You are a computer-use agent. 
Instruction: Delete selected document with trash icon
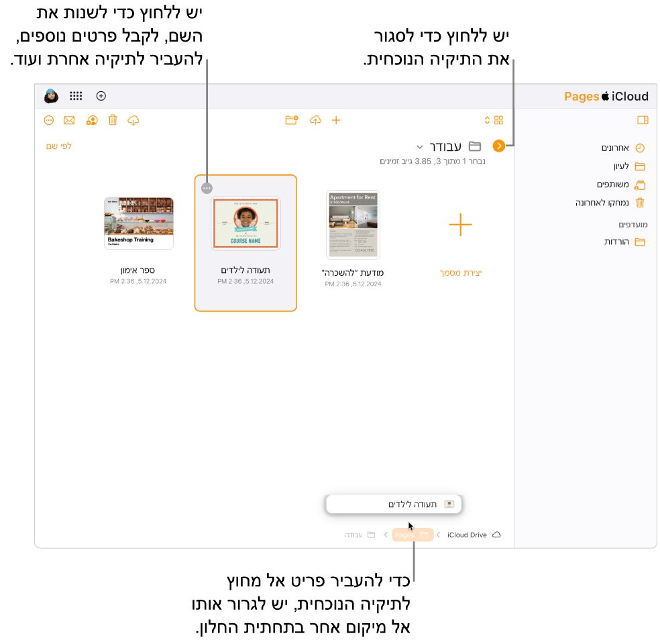[113, 120]
